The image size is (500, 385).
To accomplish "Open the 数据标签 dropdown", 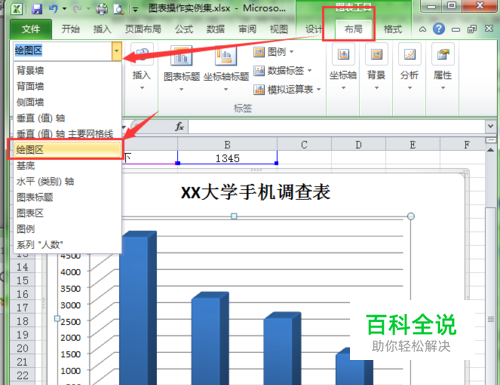I will (283, 70).
